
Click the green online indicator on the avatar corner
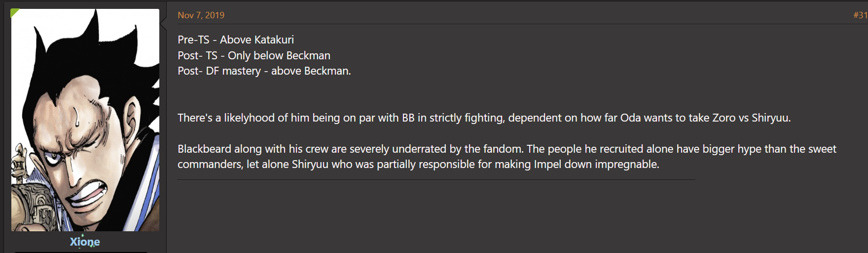point(14,12)
